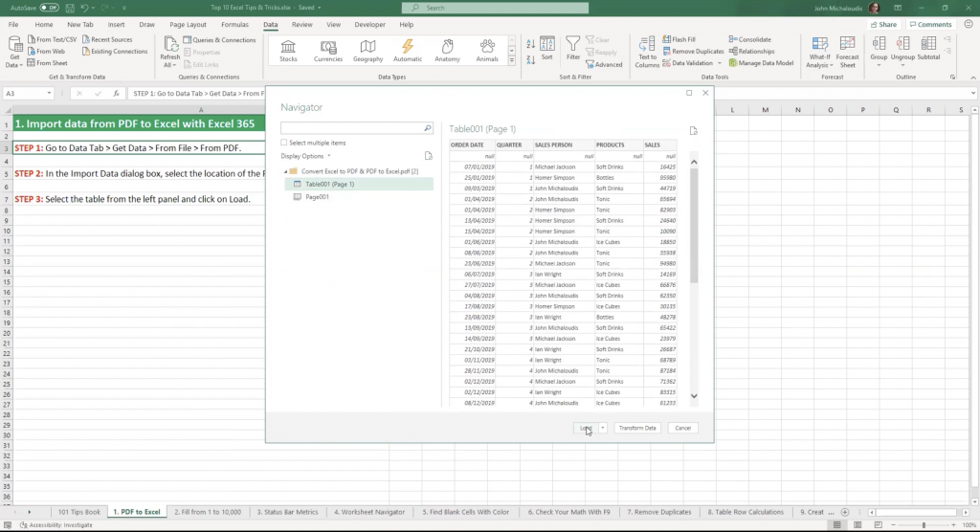Open Data Validation dropdown
Viewport: 980px width, 532px height.
[720, 63]
